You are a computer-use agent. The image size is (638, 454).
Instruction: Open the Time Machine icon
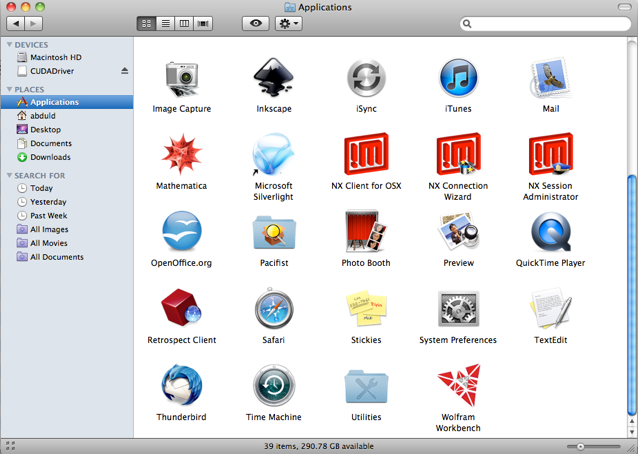pos(273,386)
